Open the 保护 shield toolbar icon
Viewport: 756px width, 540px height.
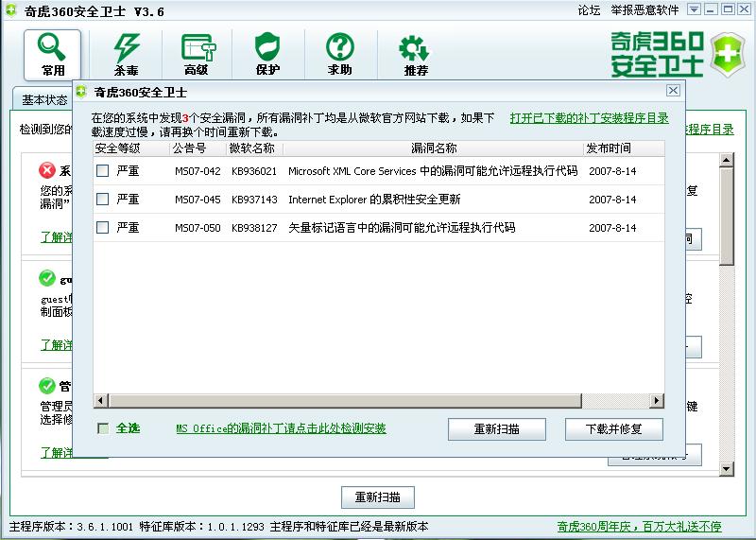267,55
